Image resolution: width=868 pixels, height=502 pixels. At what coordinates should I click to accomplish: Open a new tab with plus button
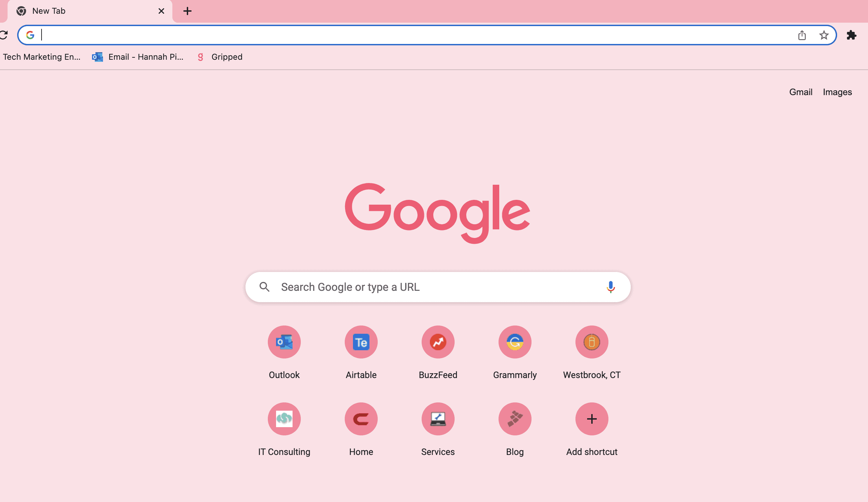pyautogui.click(x=187, y=11)
